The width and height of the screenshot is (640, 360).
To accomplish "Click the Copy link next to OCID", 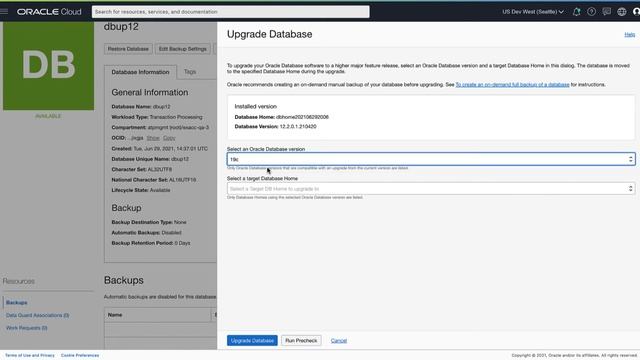I will [x=169, y=138].
